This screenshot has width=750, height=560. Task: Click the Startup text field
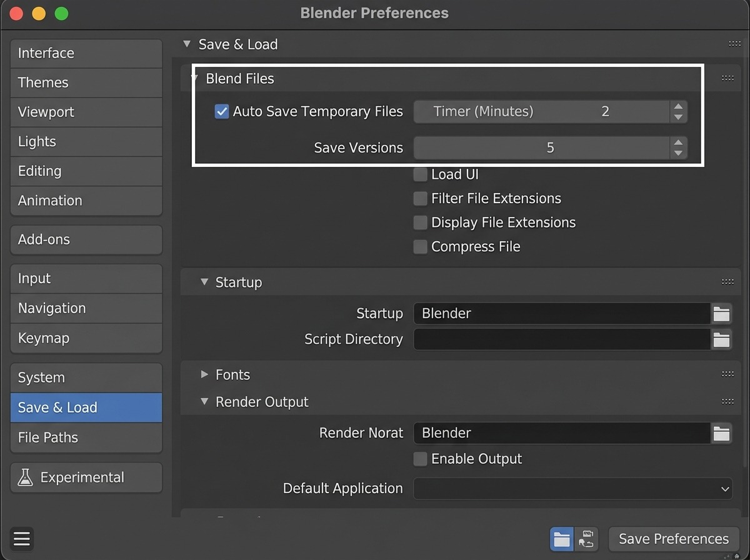[x=562, y=313]
